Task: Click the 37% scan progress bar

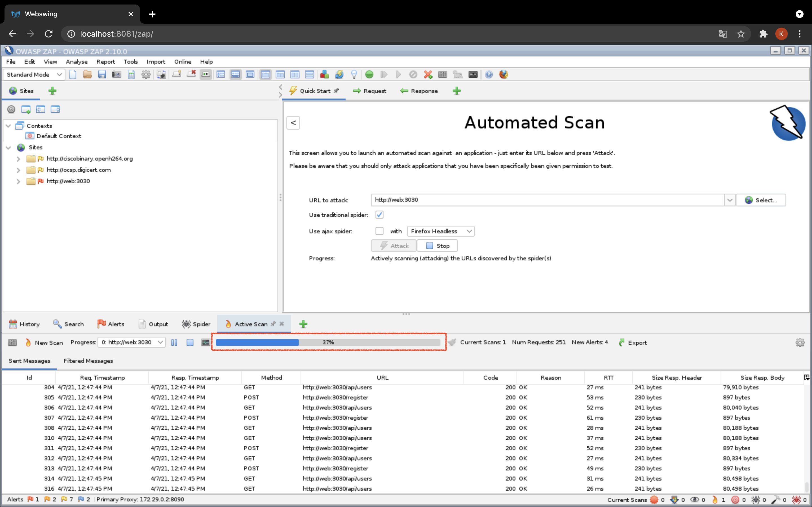Action: tap(328, 342)
